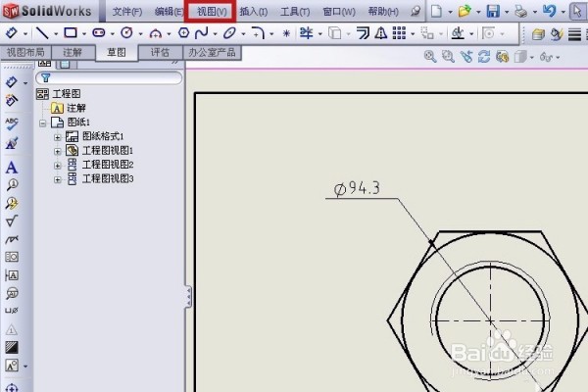Screen dimensions: 588x392
Task: Open the 帮助(H) menu
Action: click(x=383, y=12)
